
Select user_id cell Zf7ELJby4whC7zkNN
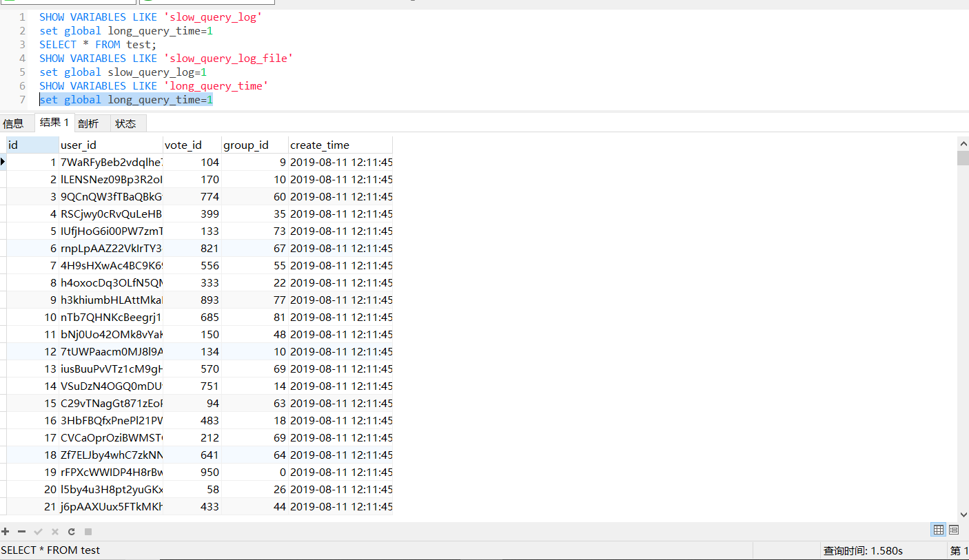tap(111, 455)
